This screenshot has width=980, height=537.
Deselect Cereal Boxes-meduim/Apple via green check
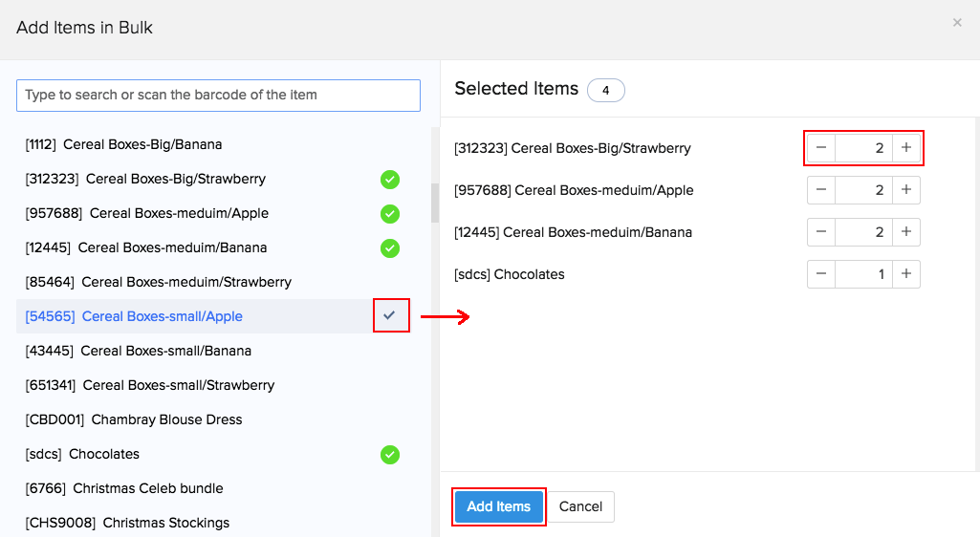[x=390, y=214]
